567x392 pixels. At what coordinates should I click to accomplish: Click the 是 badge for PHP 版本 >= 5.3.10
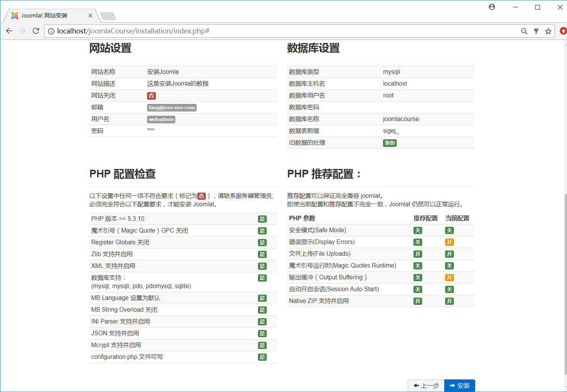click(x=262, y=219)
